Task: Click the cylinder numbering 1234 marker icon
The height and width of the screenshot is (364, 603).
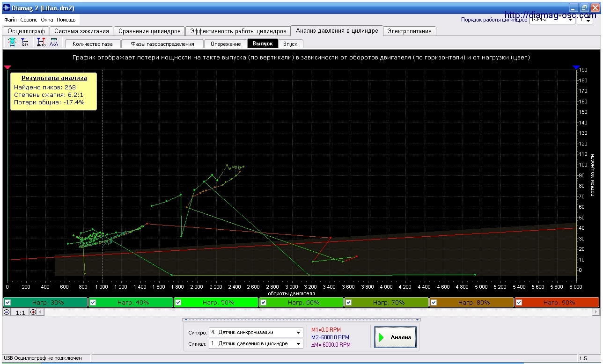Action: click(25, 43)
